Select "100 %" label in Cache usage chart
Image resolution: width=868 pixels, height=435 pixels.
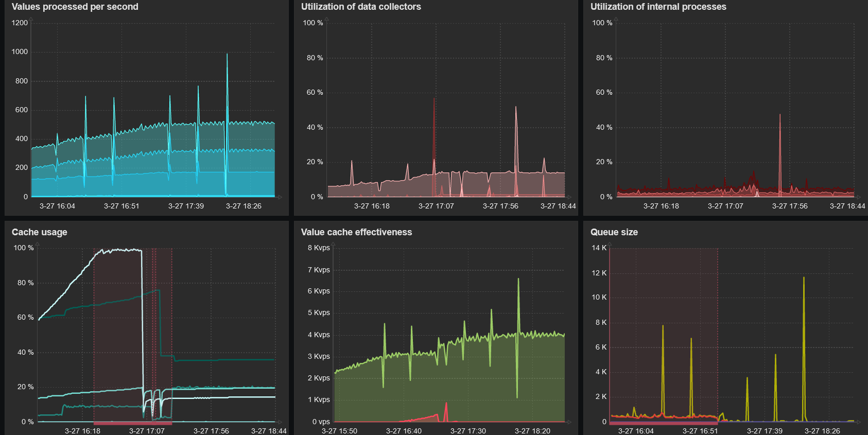coord(24,248)
